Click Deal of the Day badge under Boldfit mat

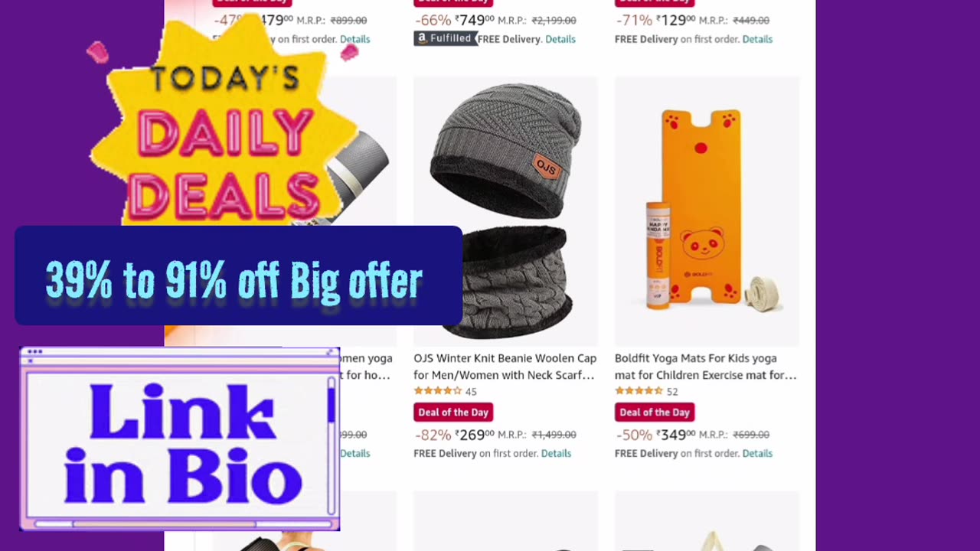[x=655, y=412]
